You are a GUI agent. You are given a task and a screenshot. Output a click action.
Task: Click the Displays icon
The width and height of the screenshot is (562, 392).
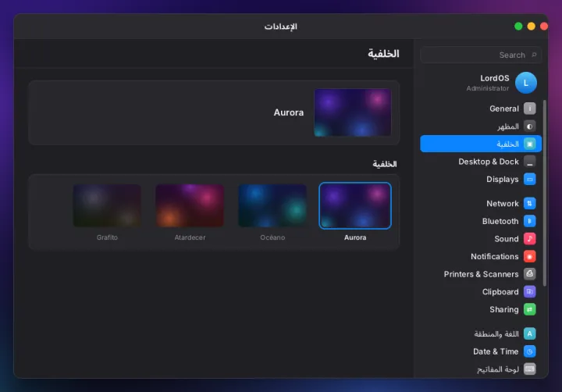pos(529,179)
